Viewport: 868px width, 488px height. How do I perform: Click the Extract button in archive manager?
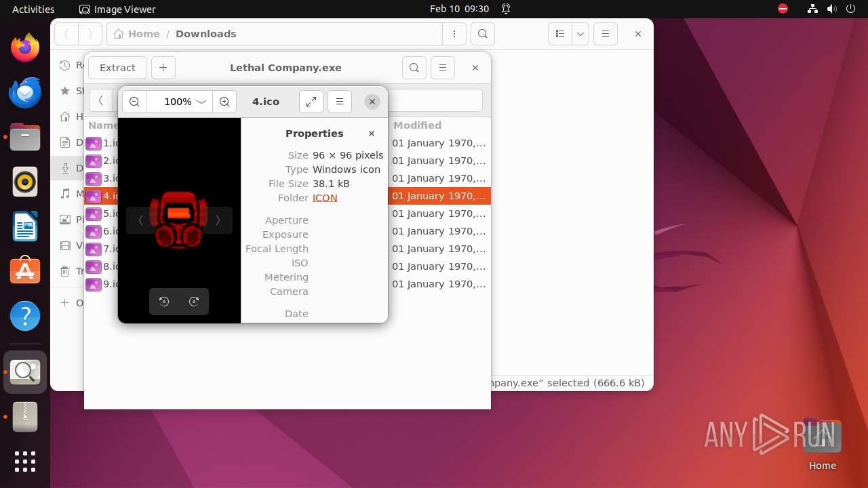[x=117, y=68]
